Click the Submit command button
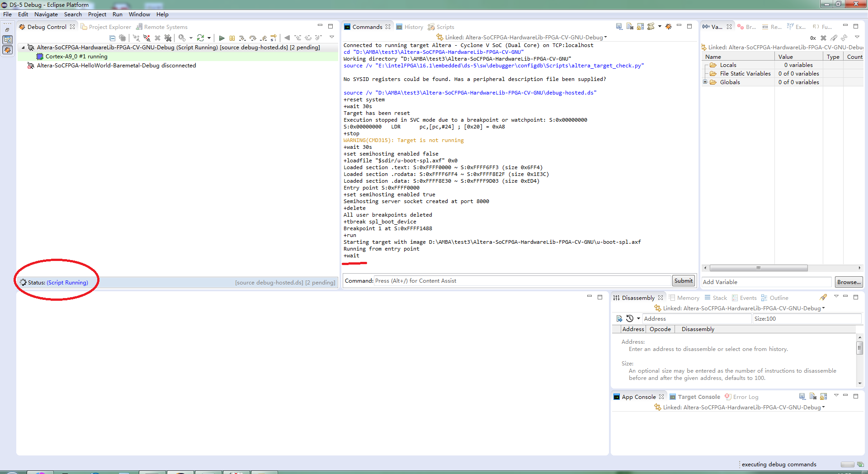The height and width of the screenshot is (474, 868). coord(683,280)
